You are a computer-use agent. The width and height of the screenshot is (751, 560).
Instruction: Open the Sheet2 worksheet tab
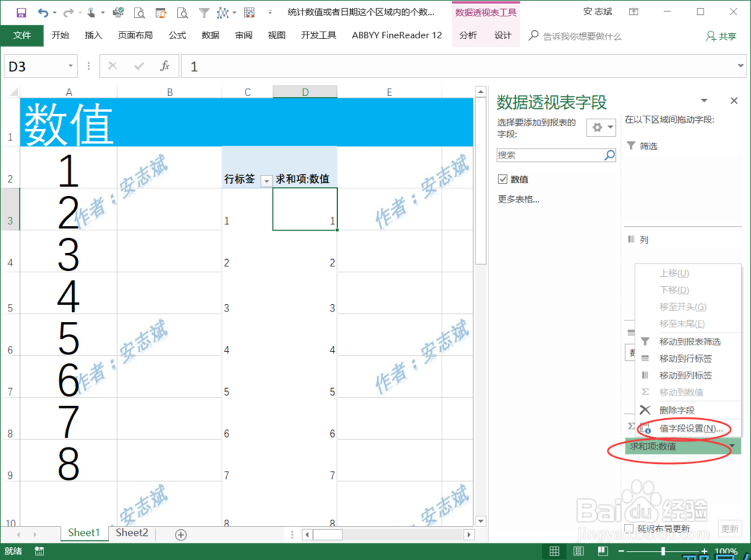(131, 533)
